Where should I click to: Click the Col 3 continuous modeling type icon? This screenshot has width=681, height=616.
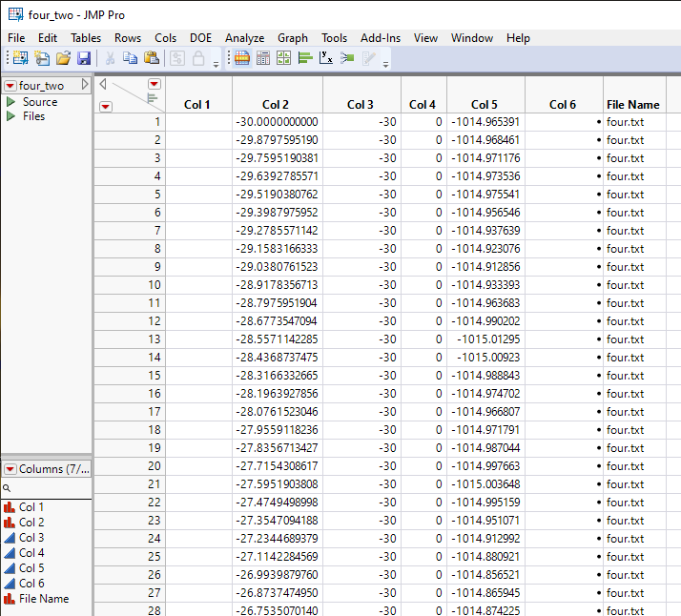(10, 538)
